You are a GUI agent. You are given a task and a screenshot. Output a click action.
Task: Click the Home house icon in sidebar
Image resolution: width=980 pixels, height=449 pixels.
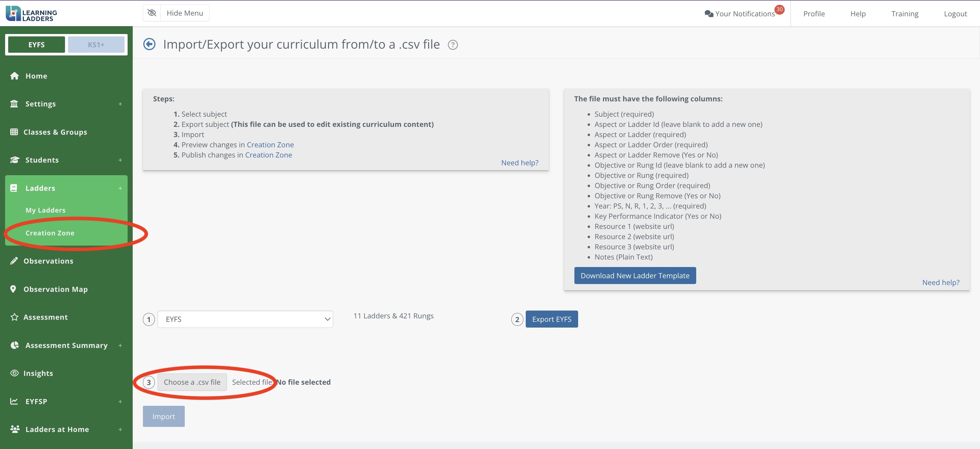(x=14, y=76)
